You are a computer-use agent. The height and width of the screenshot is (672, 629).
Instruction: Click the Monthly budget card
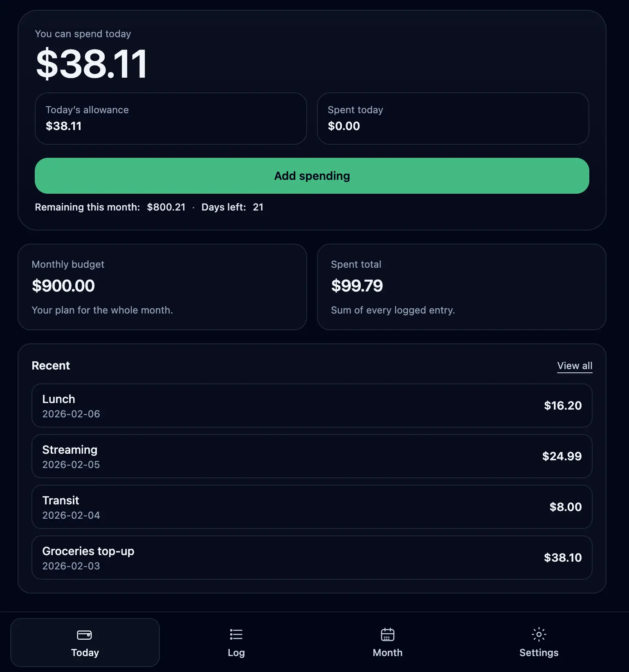[x=162, y=287]
